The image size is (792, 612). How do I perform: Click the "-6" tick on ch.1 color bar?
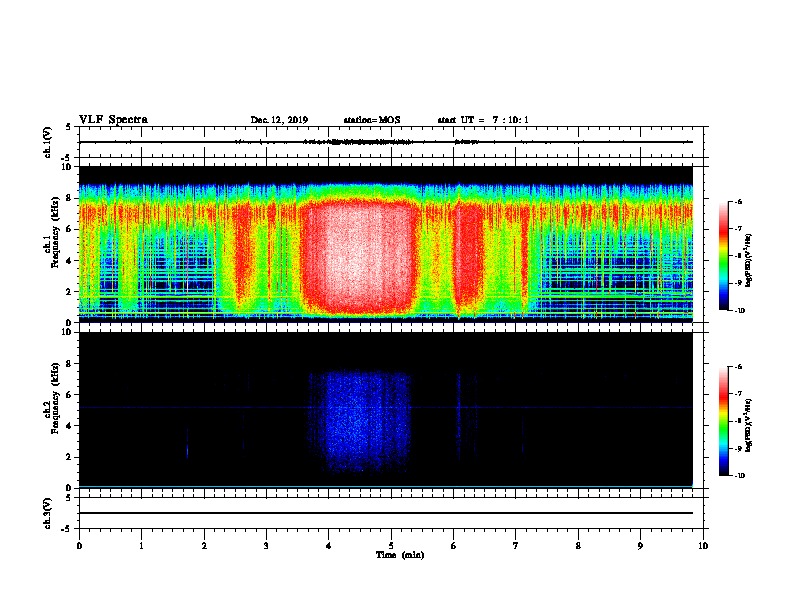(x=738, y=201)
